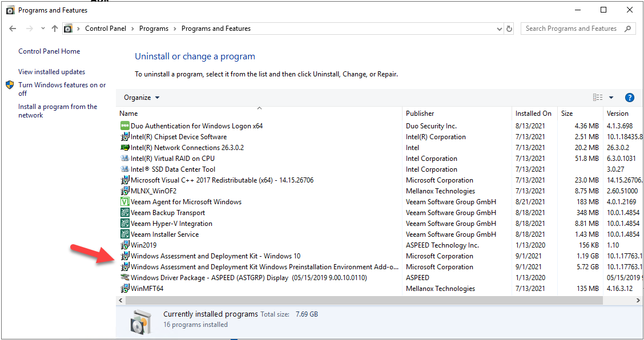Click the Intel(R) Network Connections icon

pyautogui.click(x=125, y=147)
